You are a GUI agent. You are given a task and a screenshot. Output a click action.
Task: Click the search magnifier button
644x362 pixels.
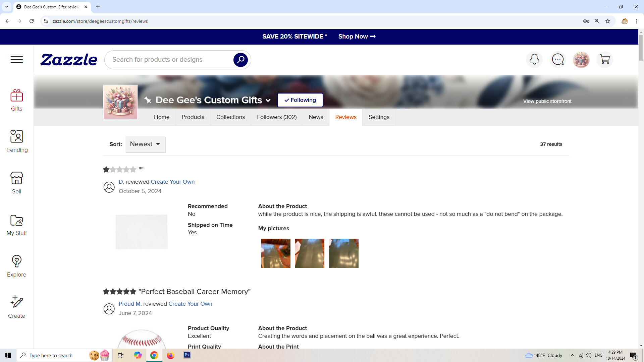click(240, 60)
